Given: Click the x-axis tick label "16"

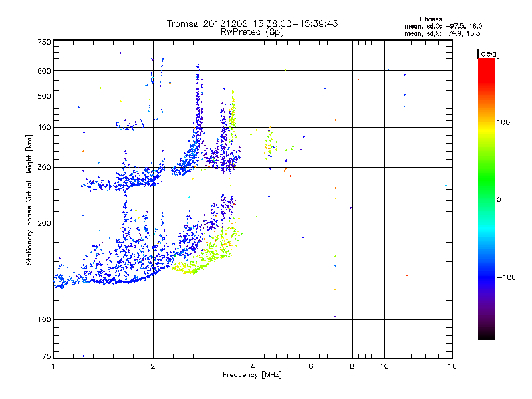Looking at the screenshot, I should click(x=452, y=366).
